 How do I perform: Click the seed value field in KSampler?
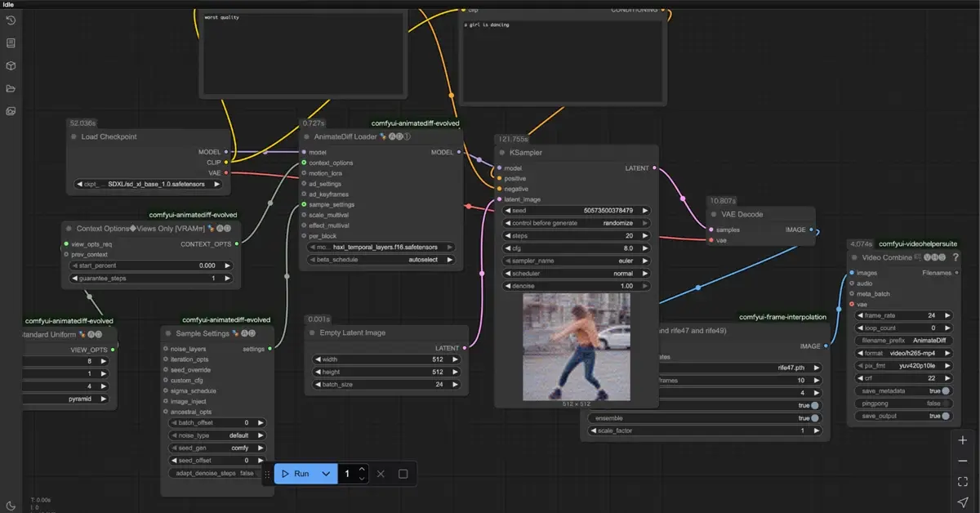pos(577,210)
